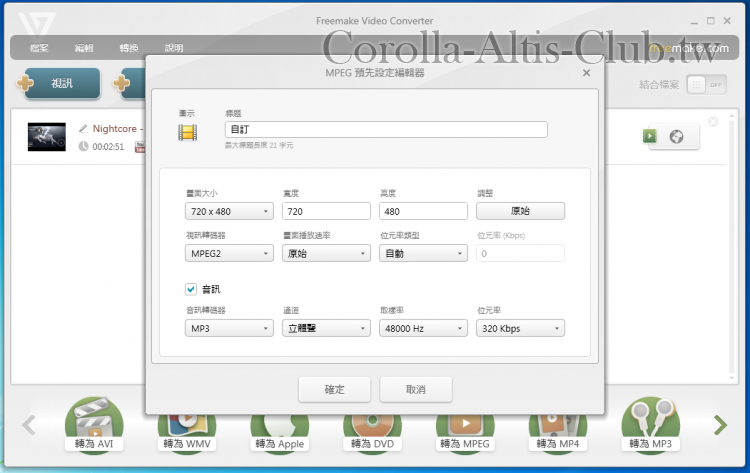Show more output formats with right arrow

click(x=720, y=425)
